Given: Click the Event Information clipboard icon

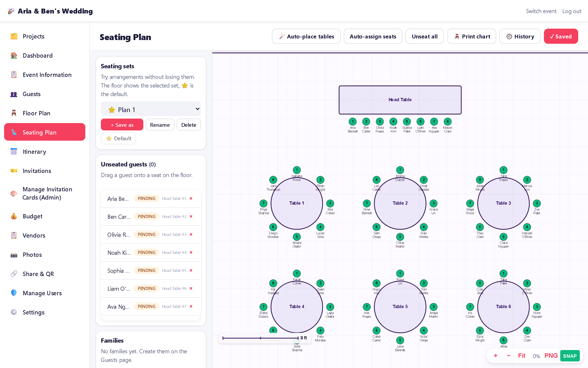Looking at the screenshot, I should tap(14, 75).
